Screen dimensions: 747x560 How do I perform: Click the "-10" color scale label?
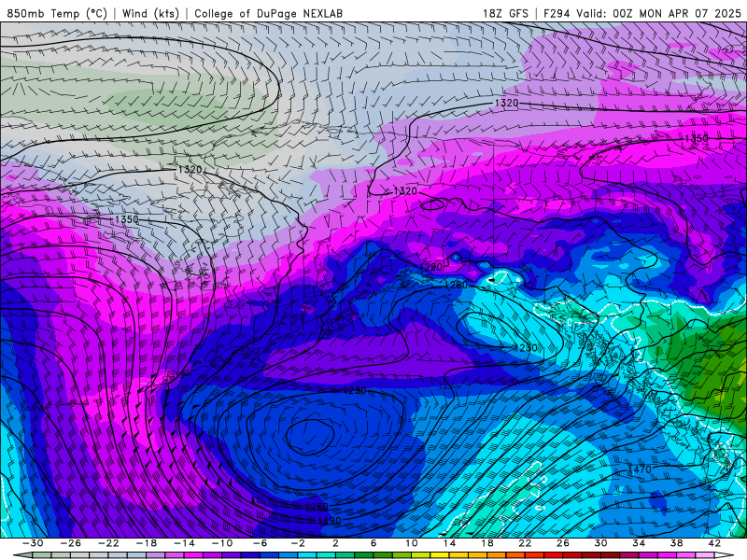point(222,543)
